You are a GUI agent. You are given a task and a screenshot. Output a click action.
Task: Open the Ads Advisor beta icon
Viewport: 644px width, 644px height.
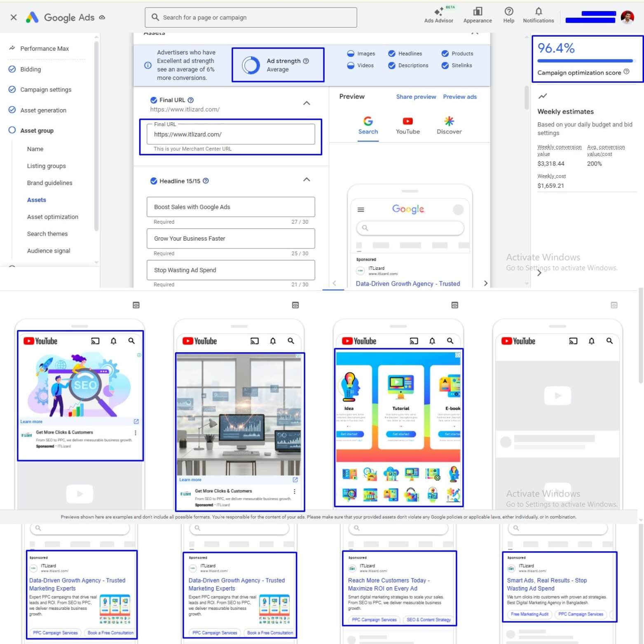pyautogui.click(x=438, y=12)
